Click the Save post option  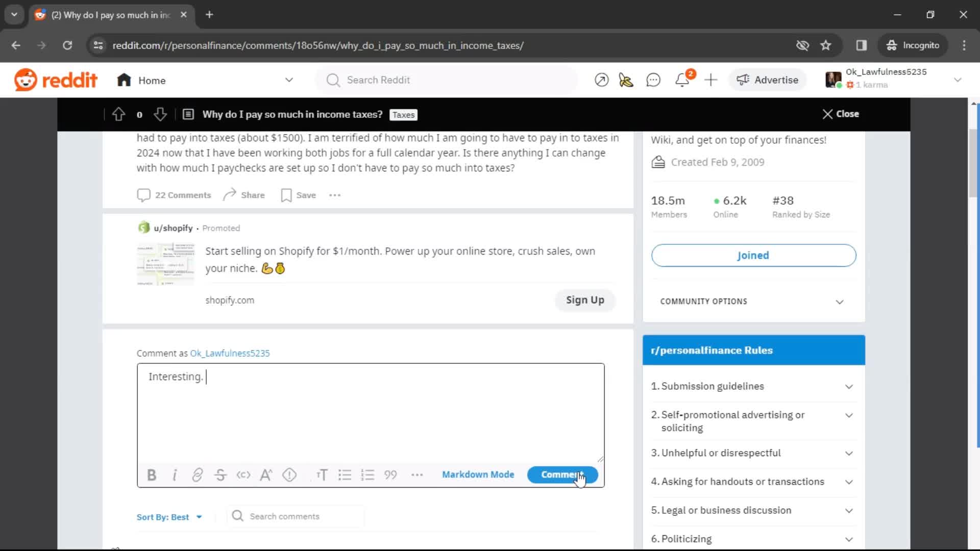click(299, 195)
